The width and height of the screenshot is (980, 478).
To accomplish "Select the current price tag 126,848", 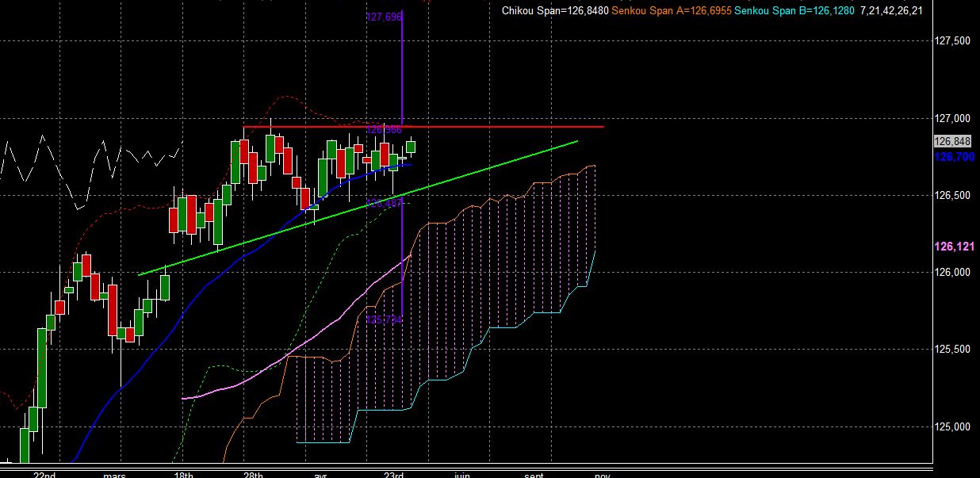I will [x=953, y=141].
